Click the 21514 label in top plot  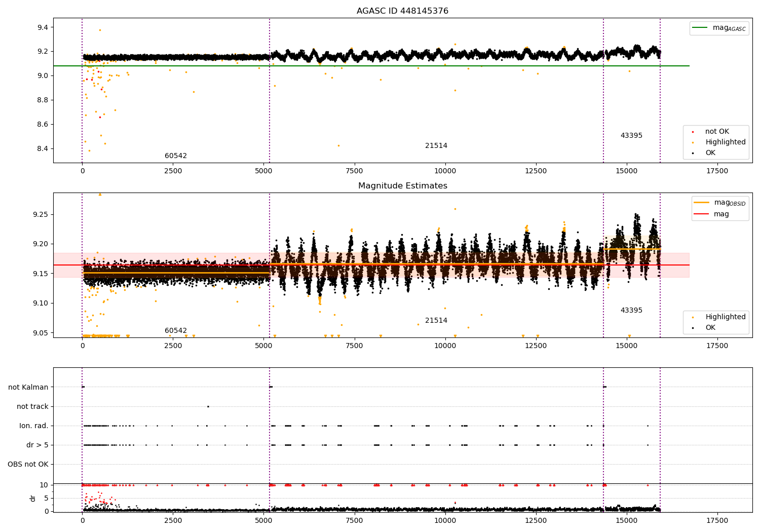pos(436,145)
